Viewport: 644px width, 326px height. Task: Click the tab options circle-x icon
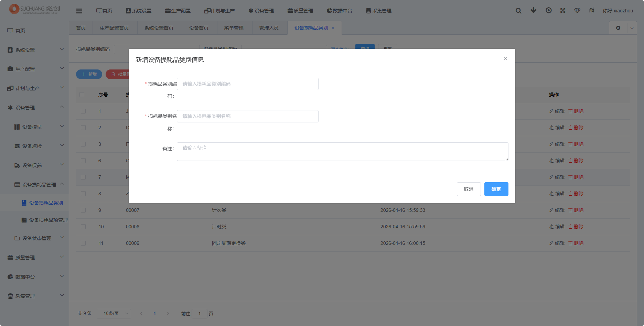(x=618, y=28)
